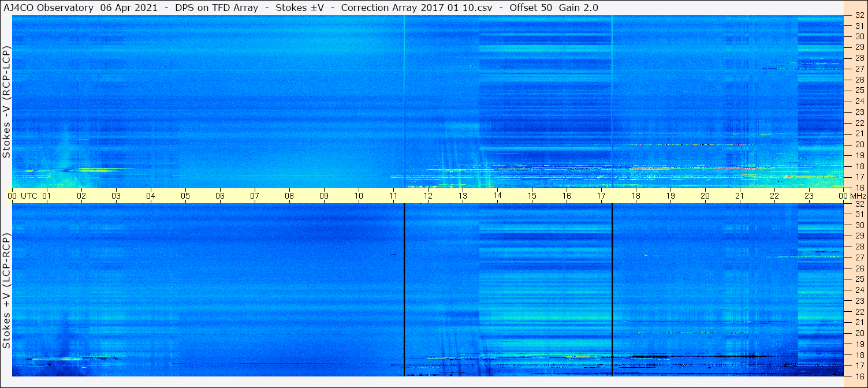Click the "Stokes +V (LCP-RCP)" axis label
The height and width of the screenshot is (388, 868).
(6, 291)
